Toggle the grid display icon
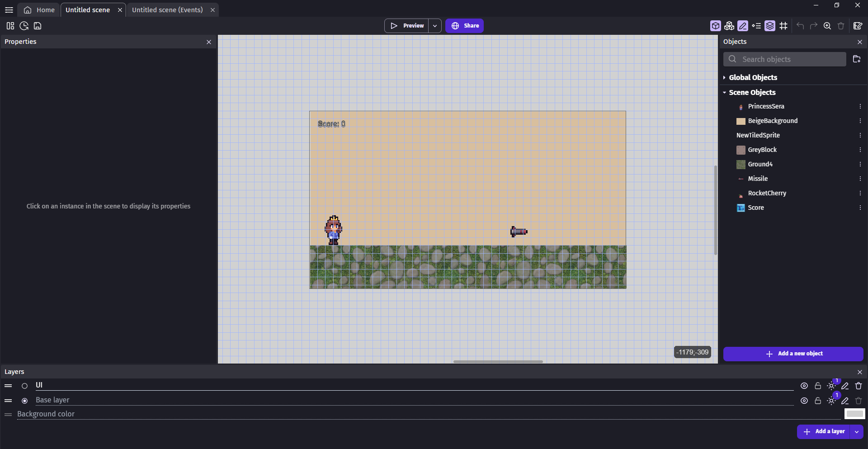This screenshot has width=868, height=449. [x=784, y=26]
